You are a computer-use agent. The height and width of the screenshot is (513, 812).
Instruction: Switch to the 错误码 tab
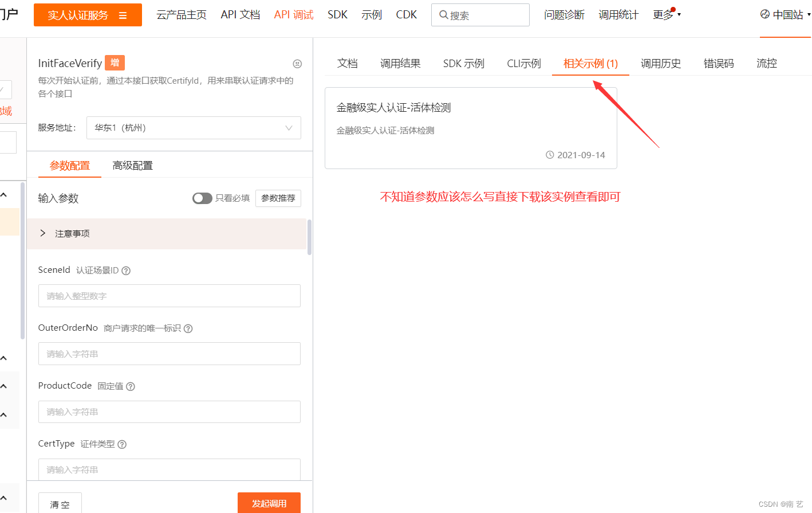click(719, 64)
